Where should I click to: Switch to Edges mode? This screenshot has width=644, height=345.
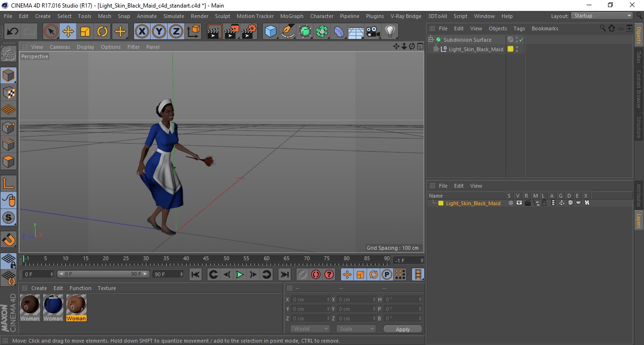point(9,144)
